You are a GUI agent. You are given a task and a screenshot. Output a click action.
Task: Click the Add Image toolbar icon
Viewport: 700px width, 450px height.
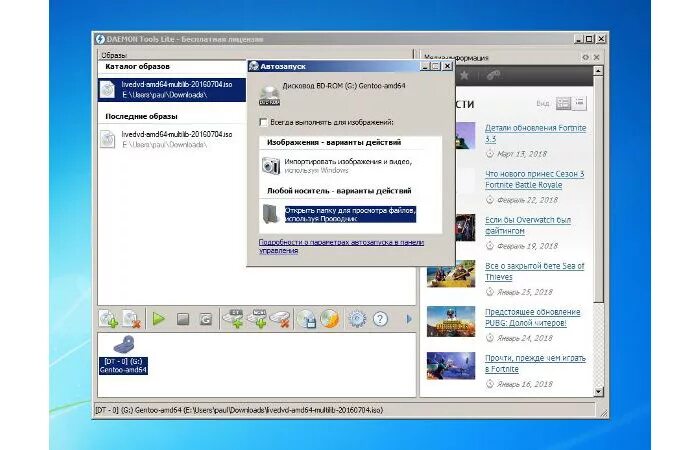(x=108, y=319)
